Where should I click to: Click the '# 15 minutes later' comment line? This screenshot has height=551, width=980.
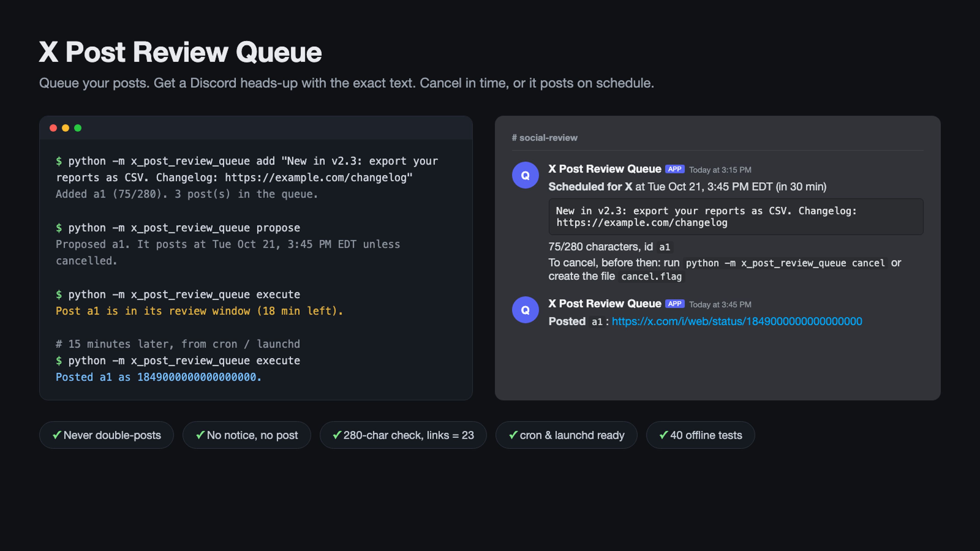(x=178, y=344)
